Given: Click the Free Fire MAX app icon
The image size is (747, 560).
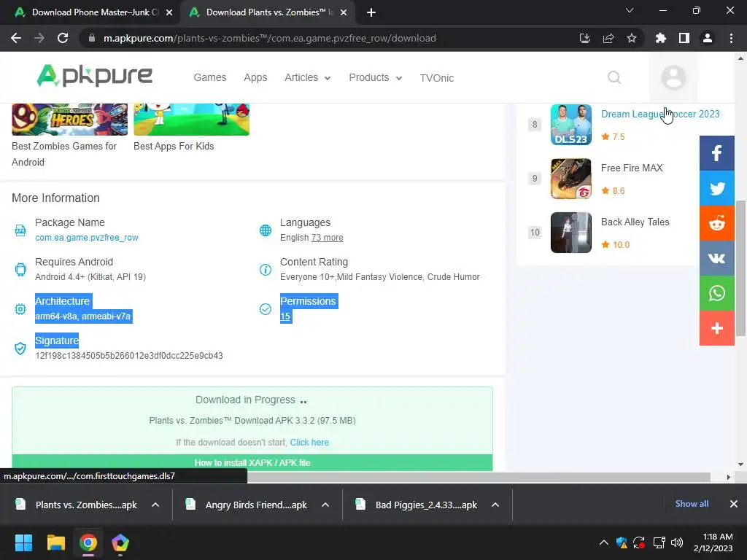Looking at the screenshot, I should [x=570, y=179].
